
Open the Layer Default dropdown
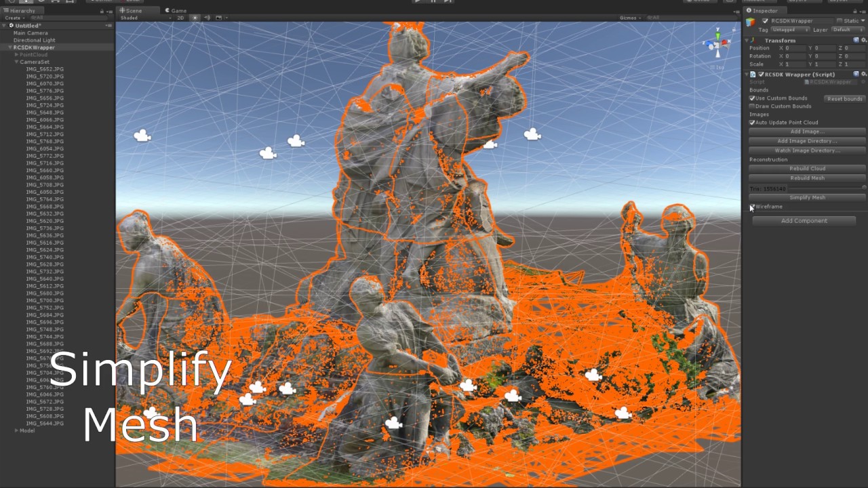click(848, 30)
